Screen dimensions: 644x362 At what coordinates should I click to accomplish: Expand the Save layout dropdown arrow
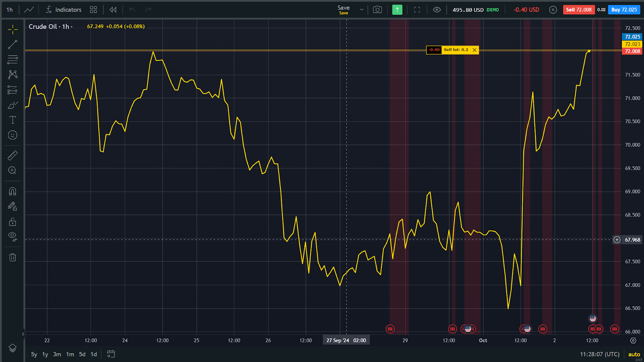[361, 10]
